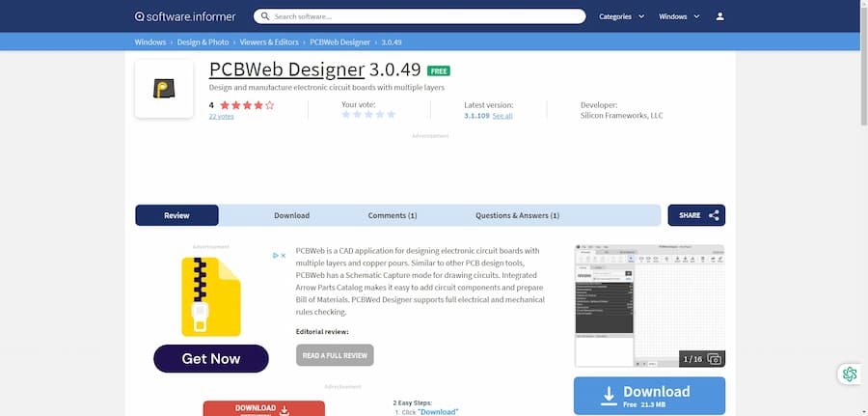
Task: Click the SHARE button
Action: pyautogui.click(x=696, y=215)
